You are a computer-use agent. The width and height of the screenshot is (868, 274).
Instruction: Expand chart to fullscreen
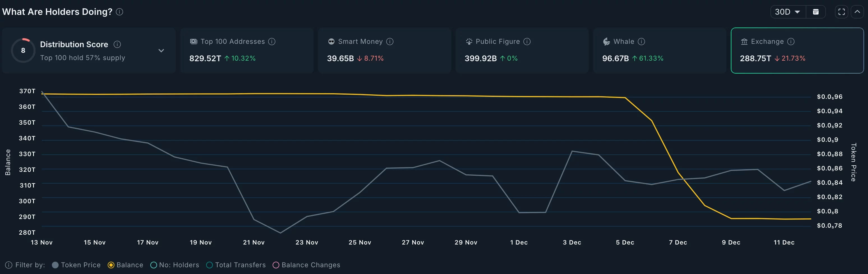pyautogui.click(x=841, y=12)
